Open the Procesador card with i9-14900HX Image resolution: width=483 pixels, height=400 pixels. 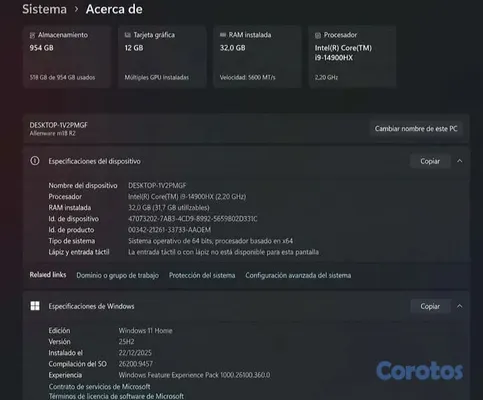tap(352, 57)
